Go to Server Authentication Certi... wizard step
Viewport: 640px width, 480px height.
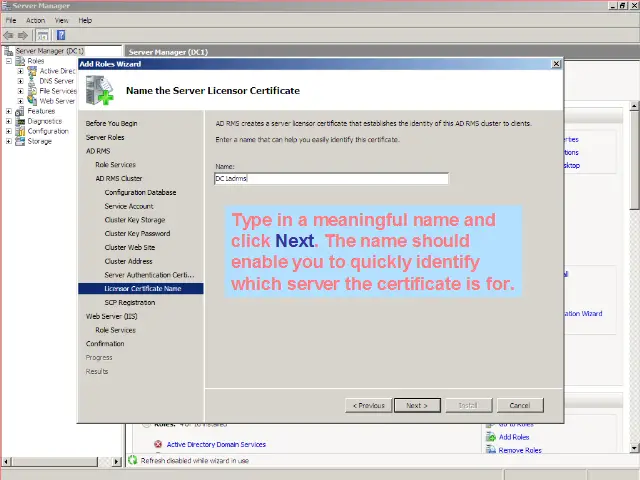pos(149,275)
